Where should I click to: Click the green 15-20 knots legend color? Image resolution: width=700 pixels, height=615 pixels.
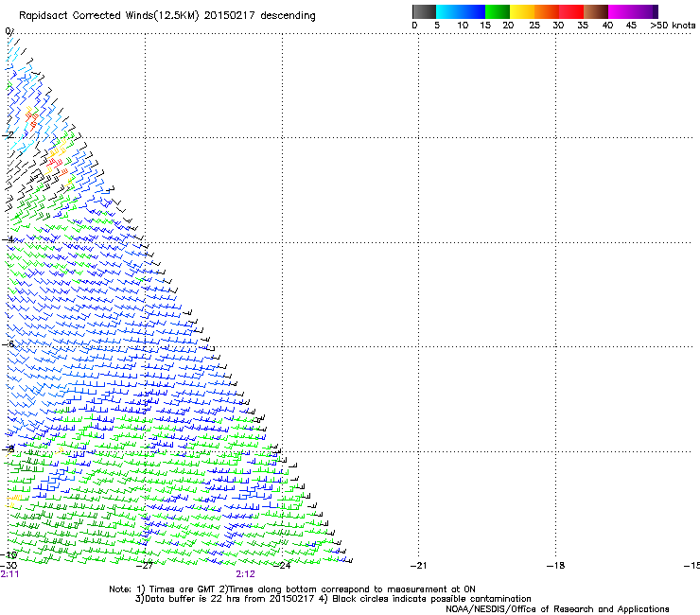[x=498, y=11]
